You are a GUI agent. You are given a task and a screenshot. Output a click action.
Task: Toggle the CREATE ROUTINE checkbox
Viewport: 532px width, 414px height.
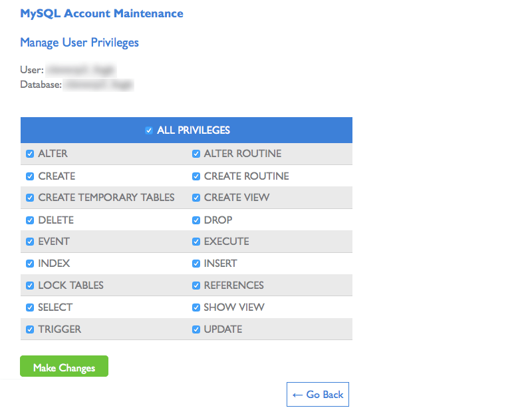pos(196,176)
